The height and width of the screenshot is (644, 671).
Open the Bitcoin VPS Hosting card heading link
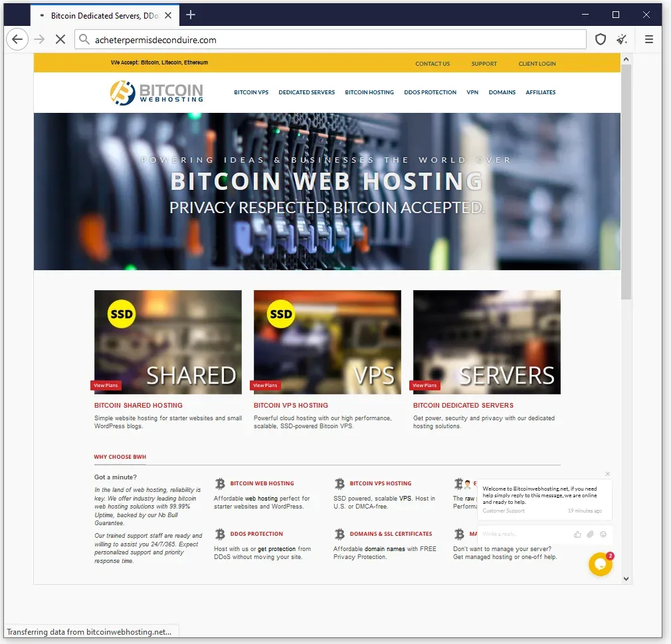pos(290,406)
